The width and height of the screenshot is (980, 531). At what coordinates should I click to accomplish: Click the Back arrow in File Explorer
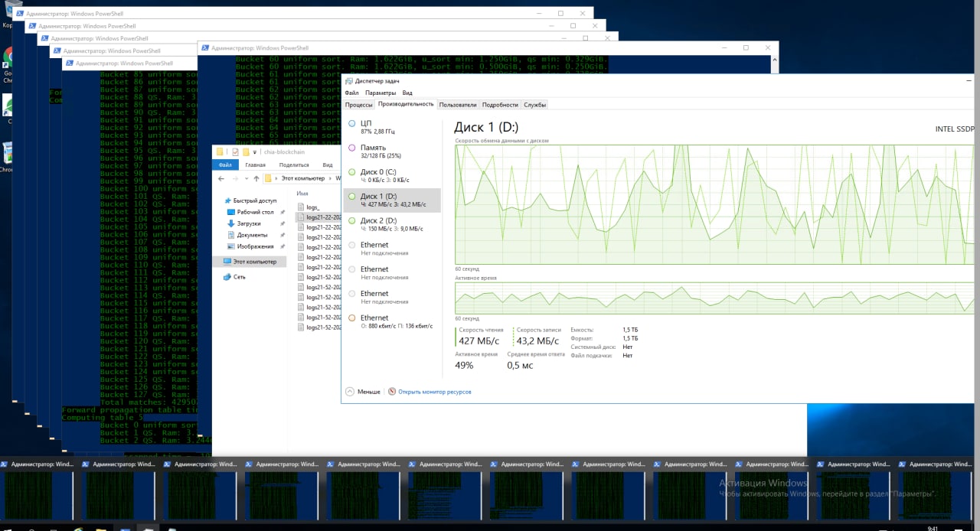point(223,178)
